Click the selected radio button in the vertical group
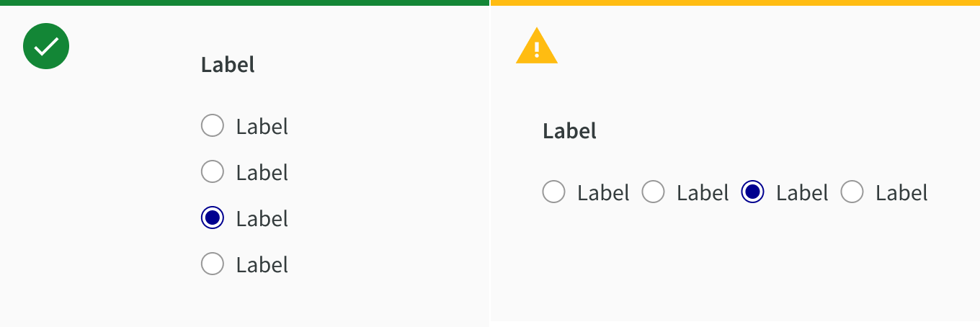Screen dimensions: 980x327 (x=213, y=218)
